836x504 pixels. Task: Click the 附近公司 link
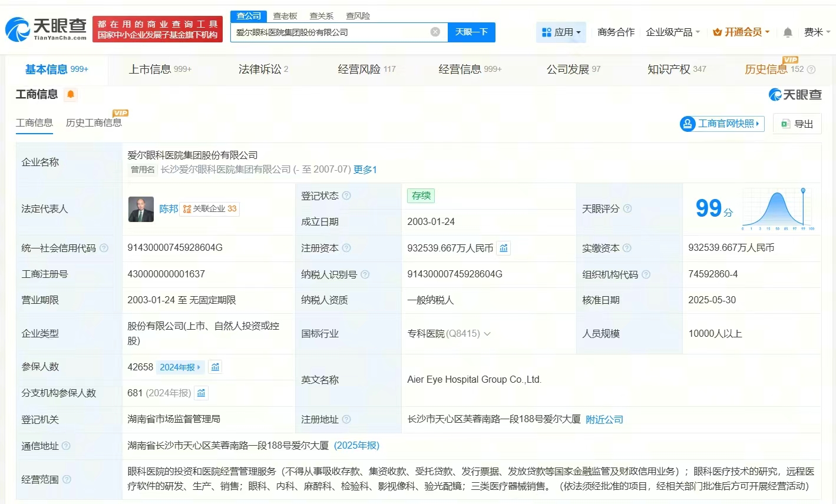click(x=604, y=420)
